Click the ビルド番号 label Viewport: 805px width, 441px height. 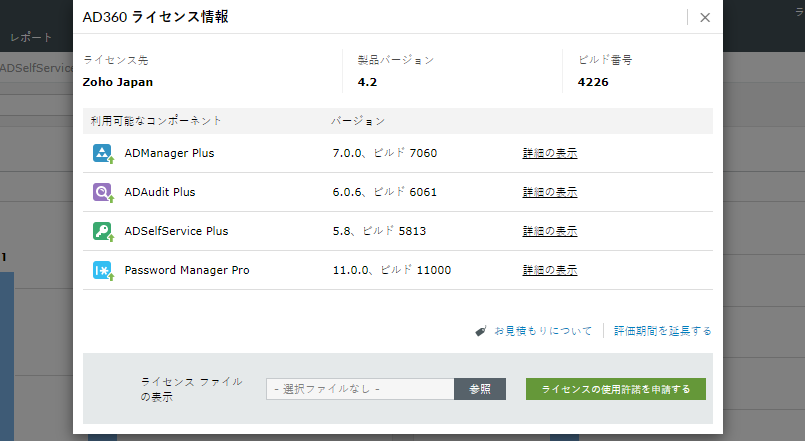[605, 60]
